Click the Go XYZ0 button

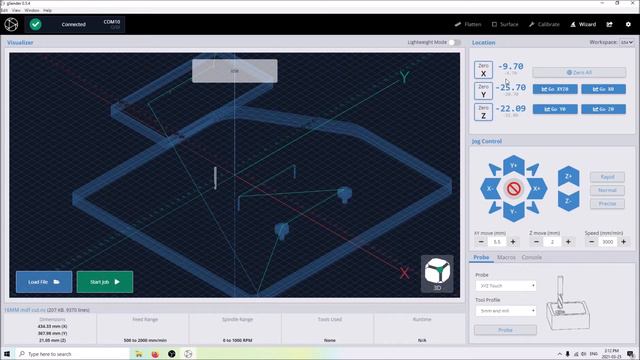(x=555, y=89)
